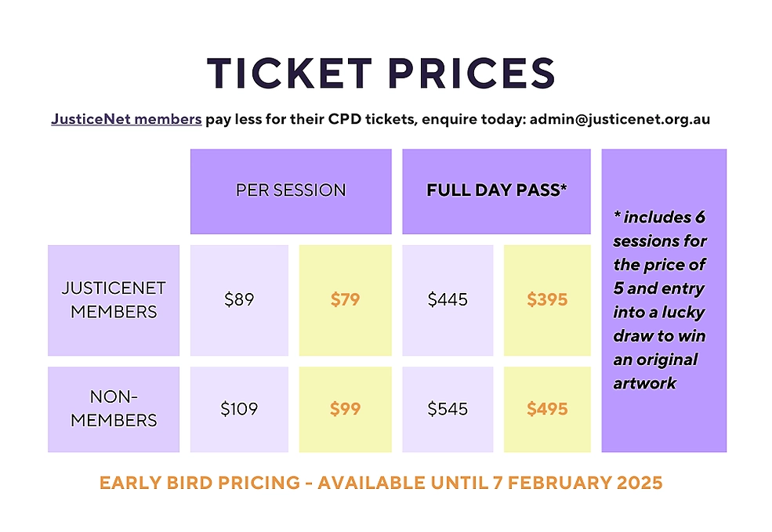The width and height of the screenshot is (772, 532).
Task: Click the $79 early bird price
Action: (345, 299)
